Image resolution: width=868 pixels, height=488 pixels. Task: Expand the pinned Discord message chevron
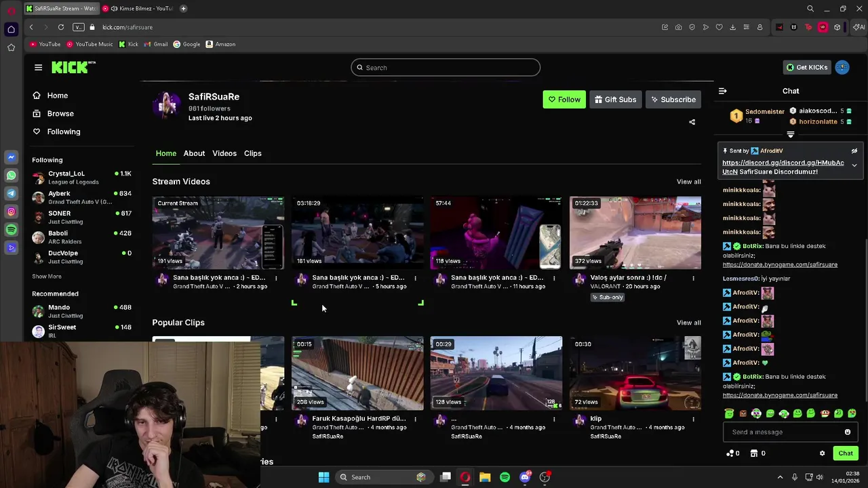[x=854, y=165]
